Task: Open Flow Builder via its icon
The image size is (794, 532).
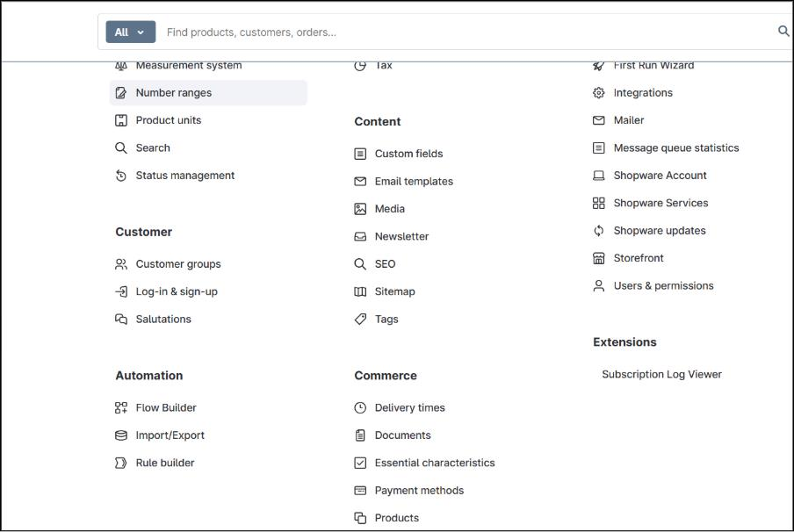Action: [x=120, y=407]
